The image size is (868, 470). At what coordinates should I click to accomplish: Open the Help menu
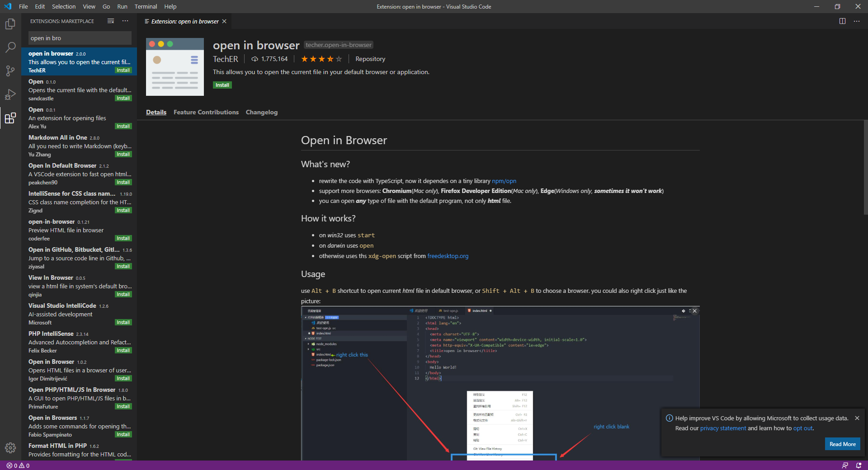(x=170, y=6)
